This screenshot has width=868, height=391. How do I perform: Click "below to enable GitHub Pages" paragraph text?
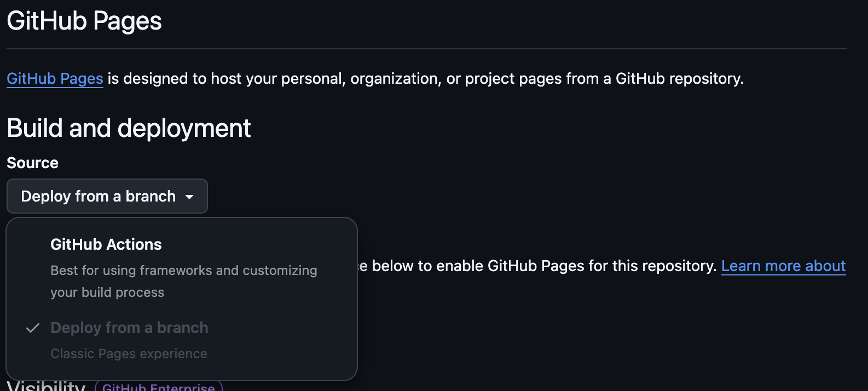[454, 266]
